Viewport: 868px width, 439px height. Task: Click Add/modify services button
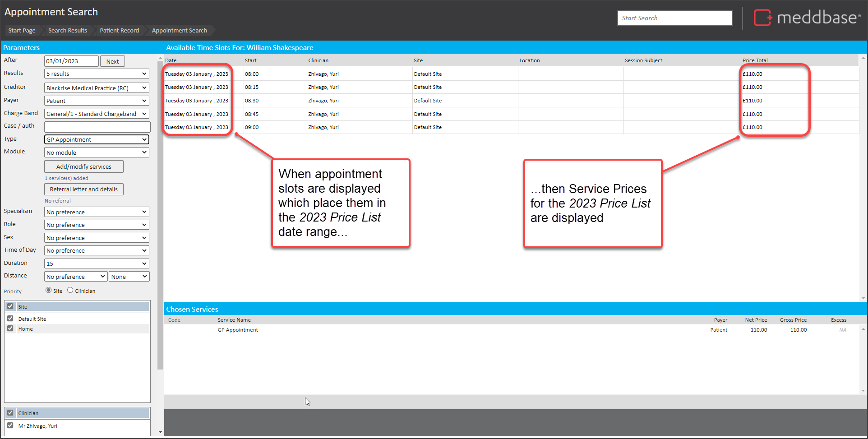coord(84,166)
